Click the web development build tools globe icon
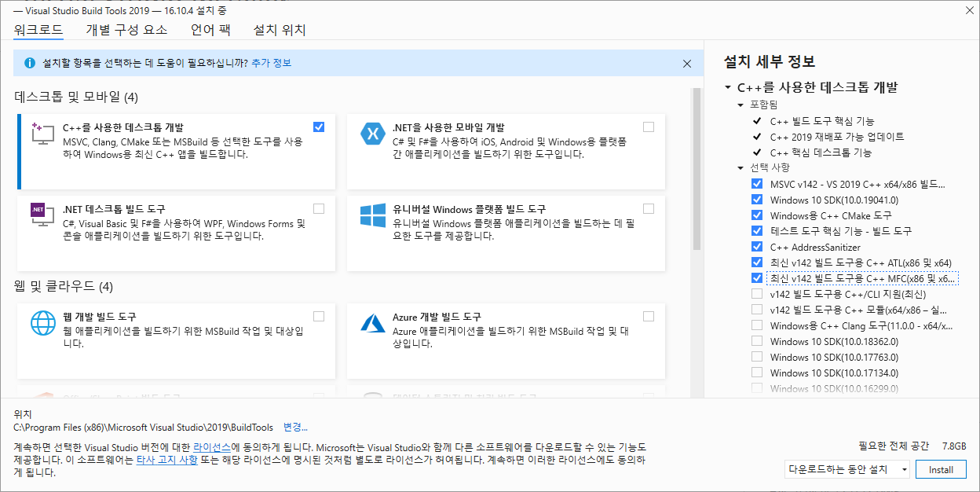 [x=42, y=323]
